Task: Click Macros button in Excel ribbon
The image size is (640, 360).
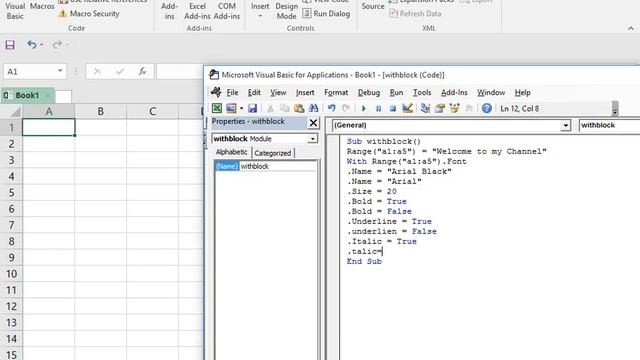Action: [42, 7]
